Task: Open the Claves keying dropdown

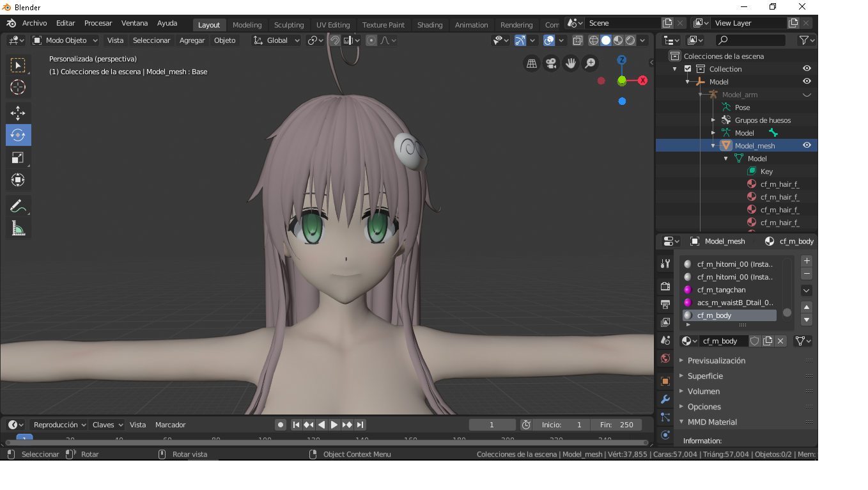Action: (107, 425)
